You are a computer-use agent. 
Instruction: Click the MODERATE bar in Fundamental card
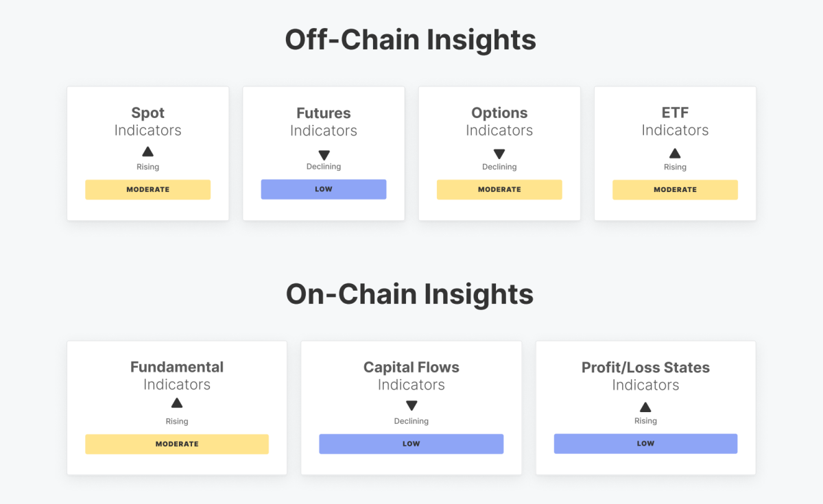[x=177, y=444]
